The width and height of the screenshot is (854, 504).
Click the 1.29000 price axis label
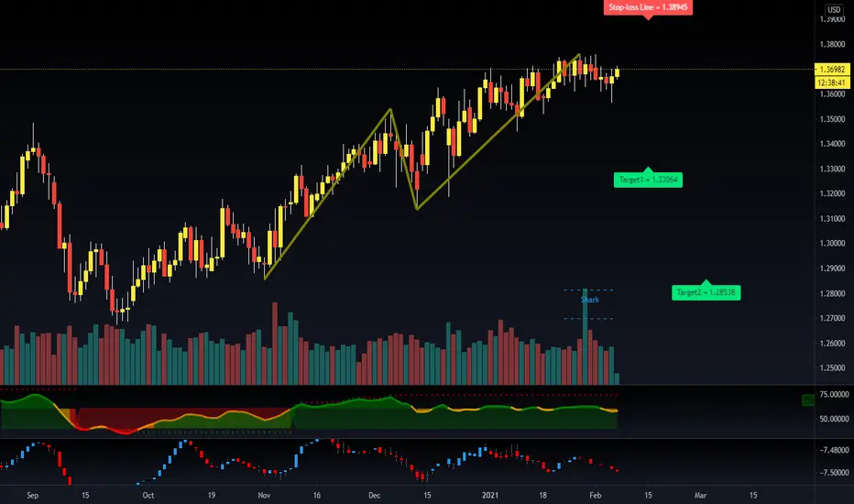[x=833, y=268]
